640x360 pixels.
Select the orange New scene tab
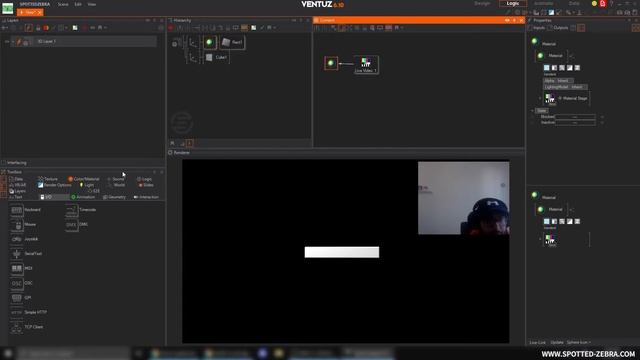(30, 13)
